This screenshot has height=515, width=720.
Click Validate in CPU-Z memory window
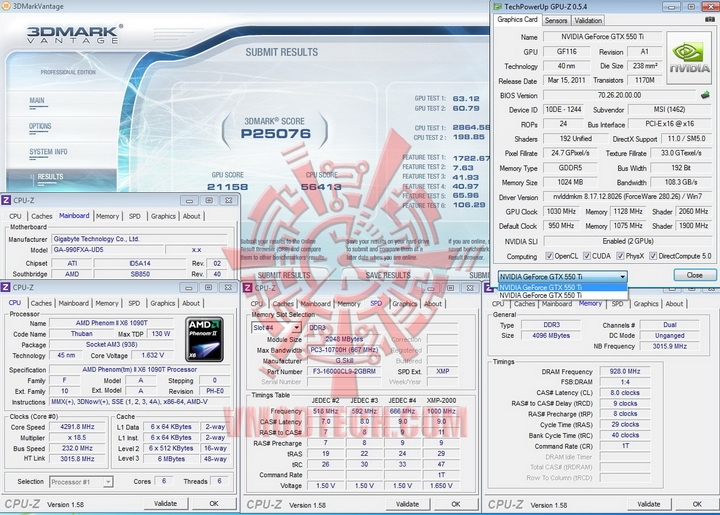(649, 504)
